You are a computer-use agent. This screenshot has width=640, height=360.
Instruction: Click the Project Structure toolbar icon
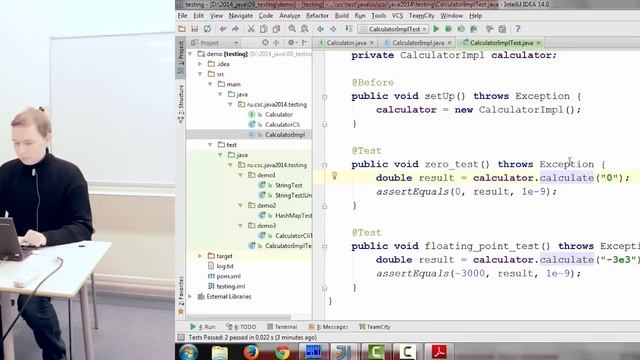click(502, 29)
